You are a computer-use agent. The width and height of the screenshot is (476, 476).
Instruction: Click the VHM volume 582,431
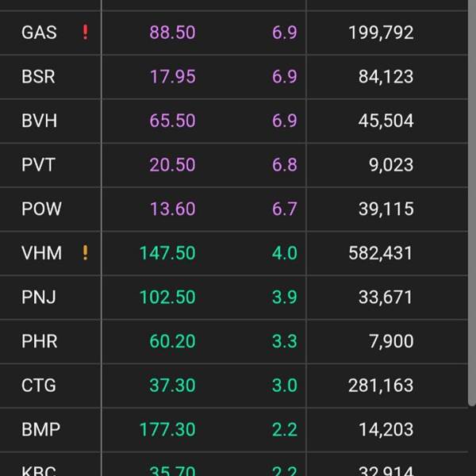tap(381, 253)
